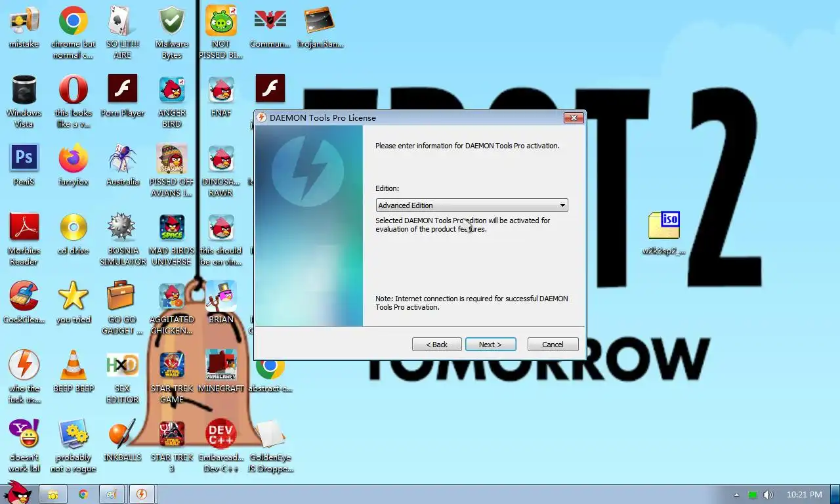The height and width of the screenshot is (504, 840).
Task: Open the Angry Bird Start button
Action: tap(17, 493)
